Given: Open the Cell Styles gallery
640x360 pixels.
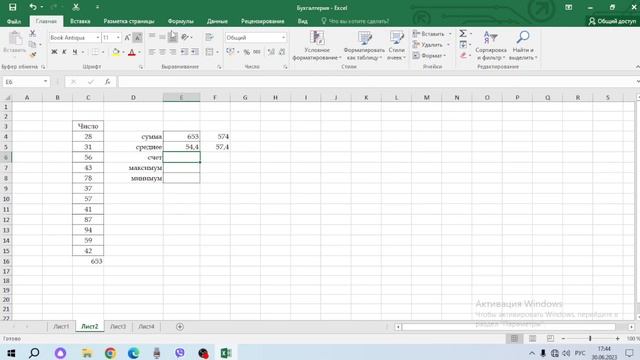Looking at the screenshot, I should pyautogui.click(x=396, y=45).
